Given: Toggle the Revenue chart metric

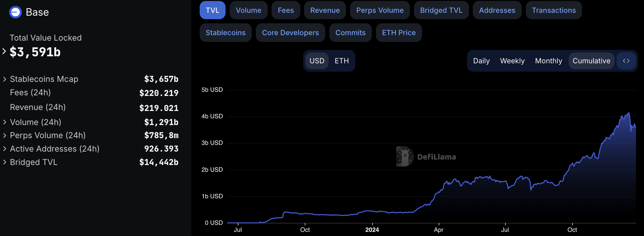Looking at the screenshot, I should pyautogui.click(x=325, y=10).
